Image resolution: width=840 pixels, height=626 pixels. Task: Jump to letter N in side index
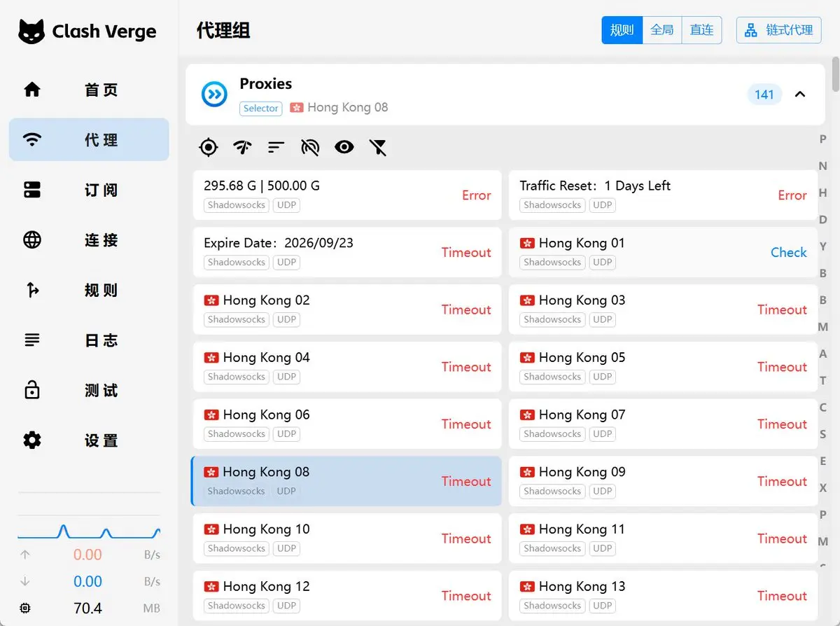[823, 166]
